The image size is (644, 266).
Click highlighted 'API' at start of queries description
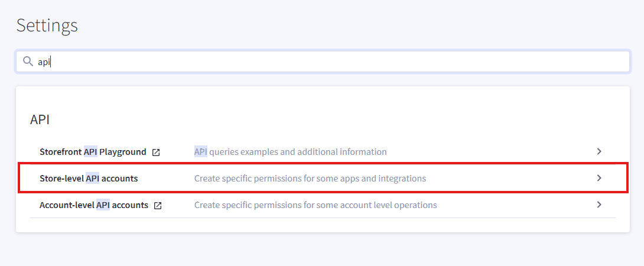(x=201, y=152)
